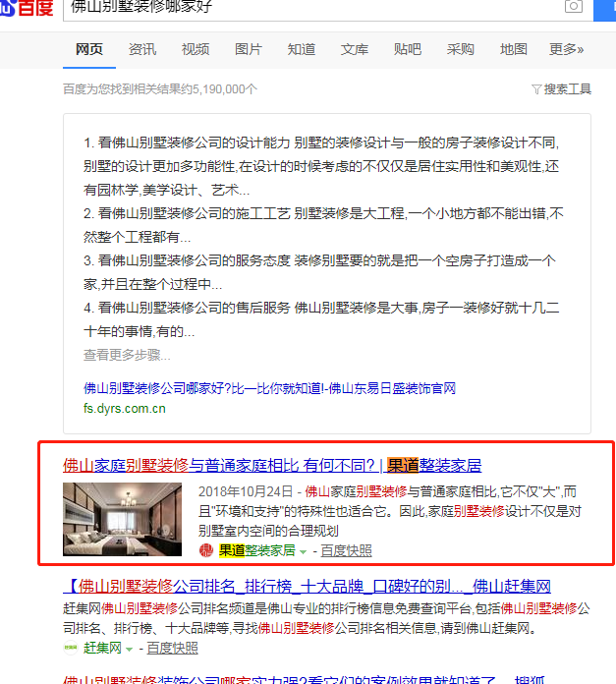
Task: Open 百度快照 for 赶集网 result
Action: pyautogui.click(x=172, y=649)
